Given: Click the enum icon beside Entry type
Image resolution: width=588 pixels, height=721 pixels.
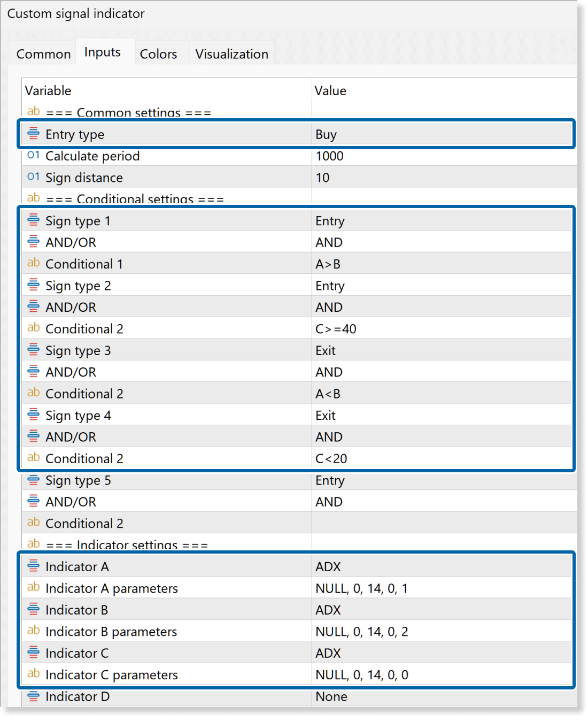Looking at the screenshot, I should 33,133.
